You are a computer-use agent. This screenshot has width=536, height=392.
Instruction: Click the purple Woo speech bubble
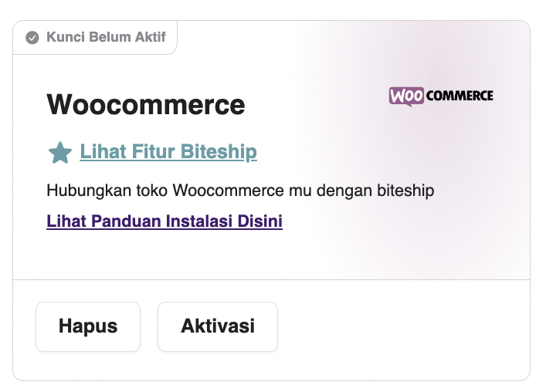pyautogui.click(x=406, y=96)
